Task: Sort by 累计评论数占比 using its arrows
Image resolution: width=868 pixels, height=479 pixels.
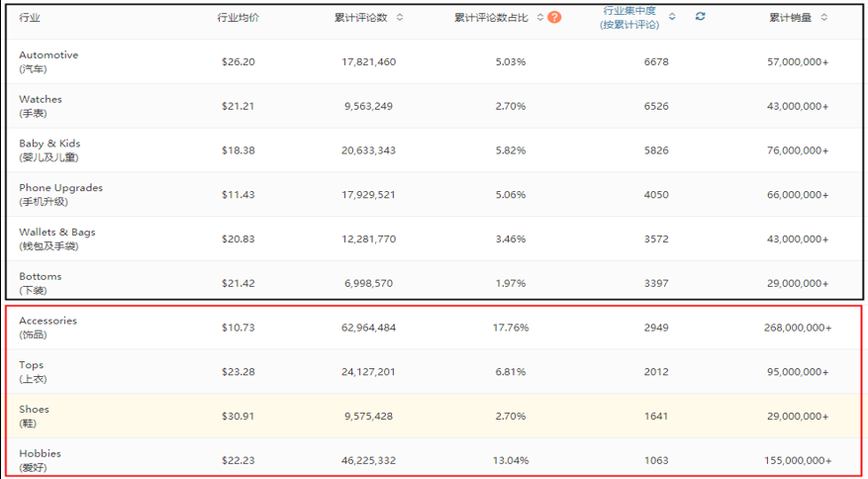Action: coord(539,18)
